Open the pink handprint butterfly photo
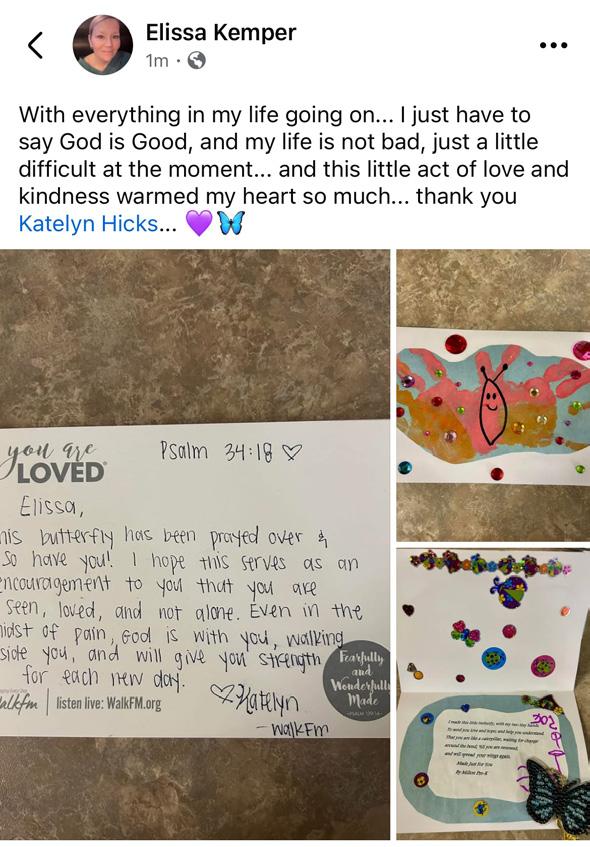This screenshot has height=847, width=590. coord(493,394)
